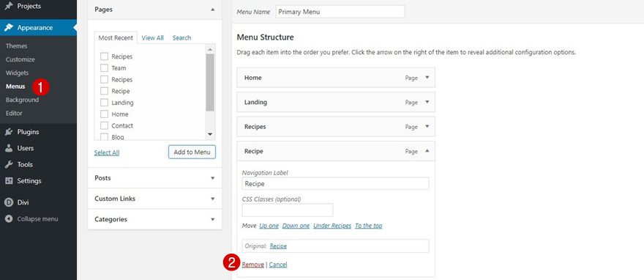The image size is (644, 280).
Task: Click the pages list scrollbar thumb
Action: click(x=210, y=82)
